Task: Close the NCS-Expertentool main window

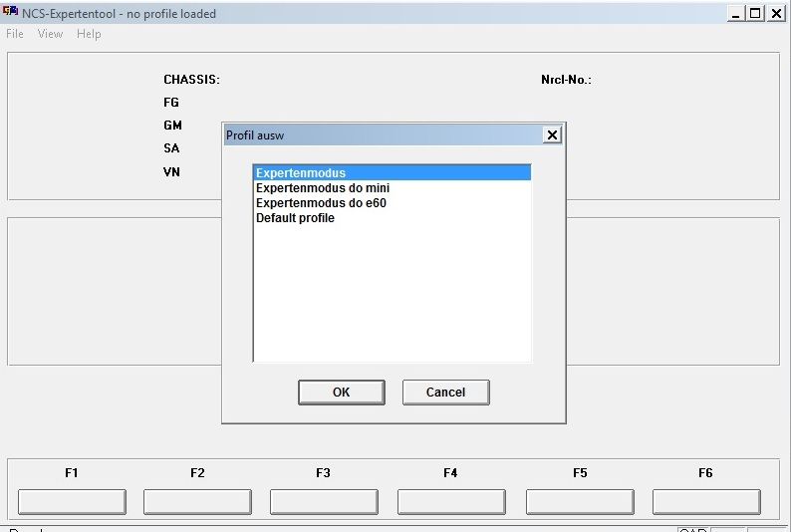Action: (x=776, y=14)
